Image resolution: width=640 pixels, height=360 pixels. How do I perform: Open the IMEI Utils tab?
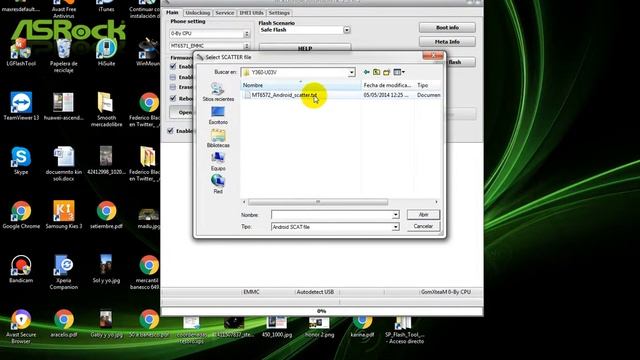coord(251,13)
